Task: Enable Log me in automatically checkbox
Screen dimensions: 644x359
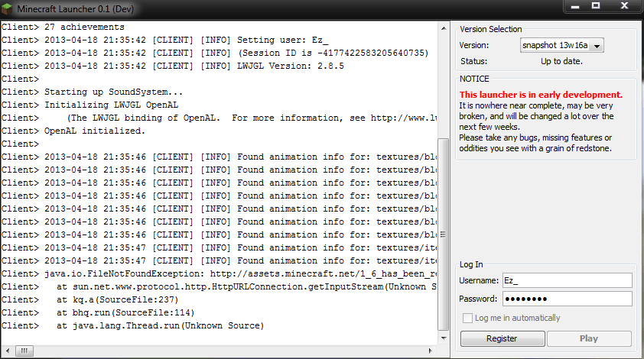Action: pyautogui.click(x=467, y=318)
